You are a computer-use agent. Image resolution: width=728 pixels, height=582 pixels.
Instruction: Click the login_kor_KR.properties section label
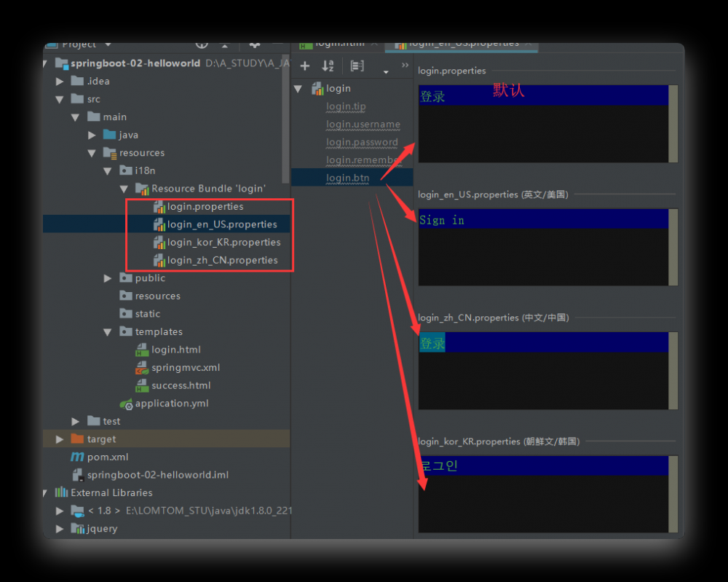pos(499,441)
